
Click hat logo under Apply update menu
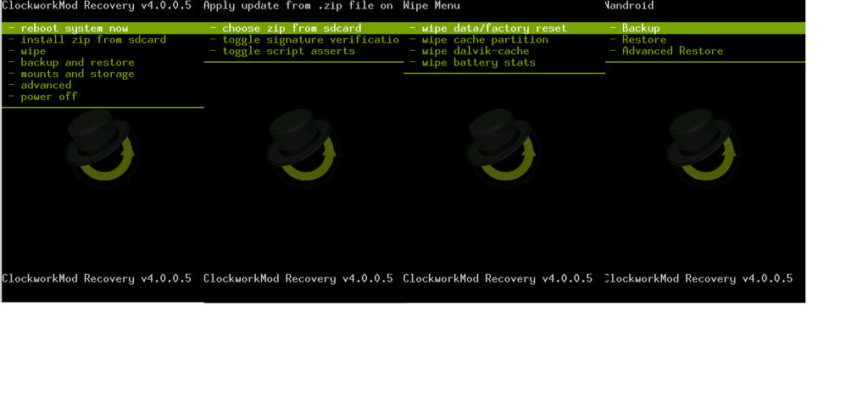tap(303, 145)
